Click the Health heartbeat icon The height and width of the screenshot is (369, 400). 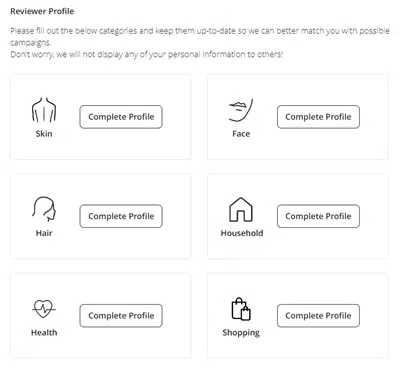tap(44, 309)
